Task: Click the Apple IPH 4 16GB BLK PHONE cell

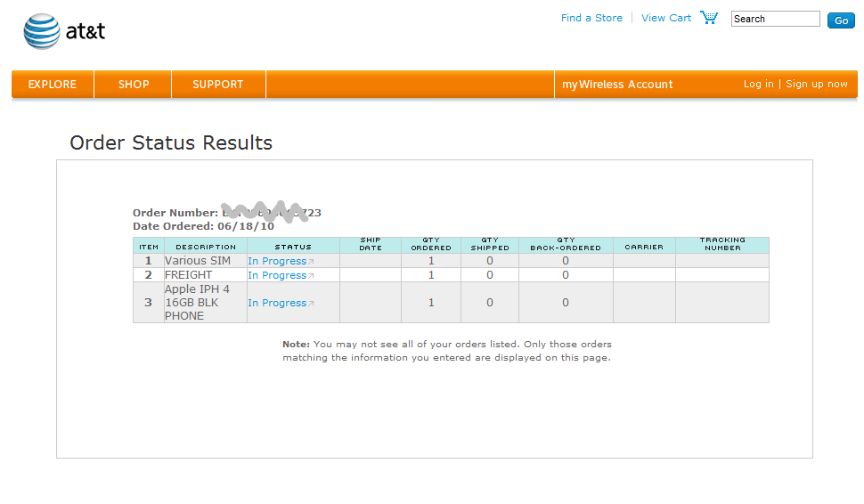Action: [206, 303]
